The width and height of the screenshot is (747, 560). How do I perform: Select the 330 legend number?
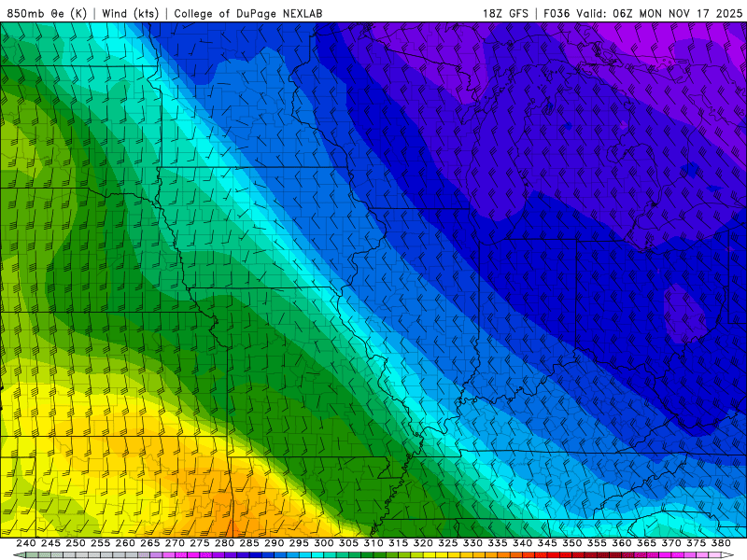(472, 543)
